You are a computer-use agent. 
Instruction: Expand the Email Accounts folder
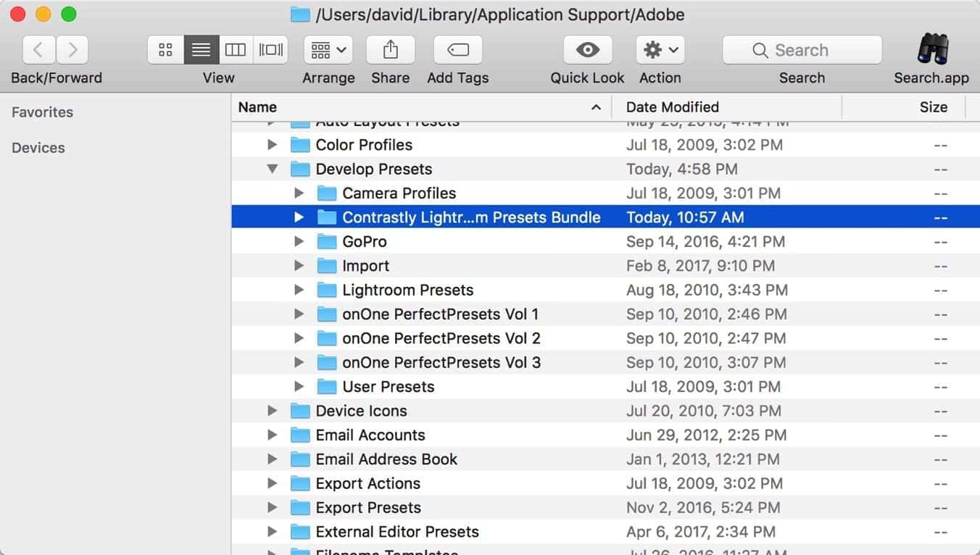[272, 435]
